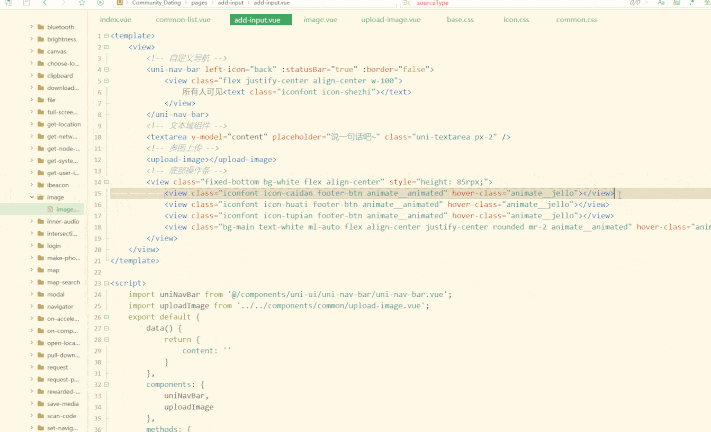Click the get-location folder icon
Screen dimensions: 711x432
point(41,124)
